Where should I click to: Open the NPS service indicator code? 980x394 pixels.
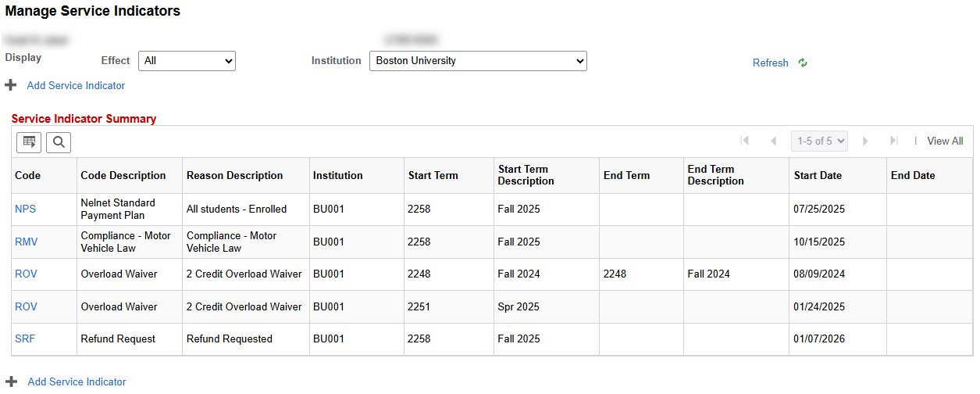25,210
